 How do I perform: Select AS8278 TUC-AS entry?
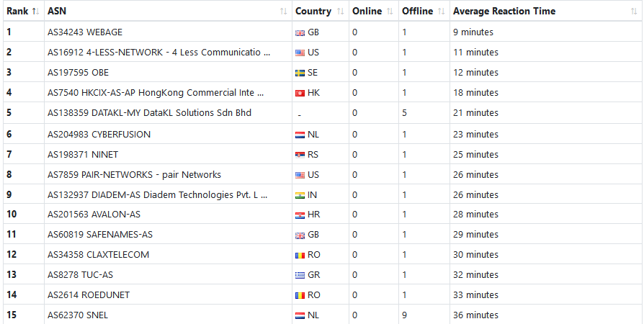coord(80,275)
